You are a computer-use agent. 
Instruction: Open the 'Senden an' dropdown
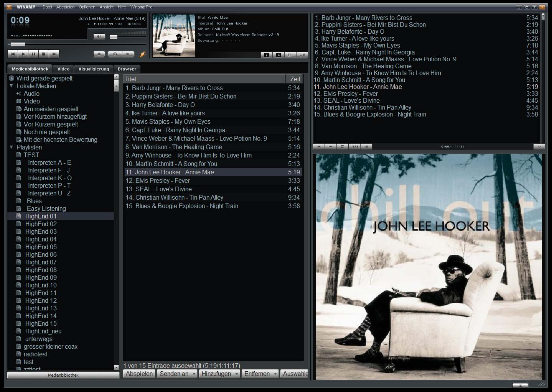[x=177, y=374]
